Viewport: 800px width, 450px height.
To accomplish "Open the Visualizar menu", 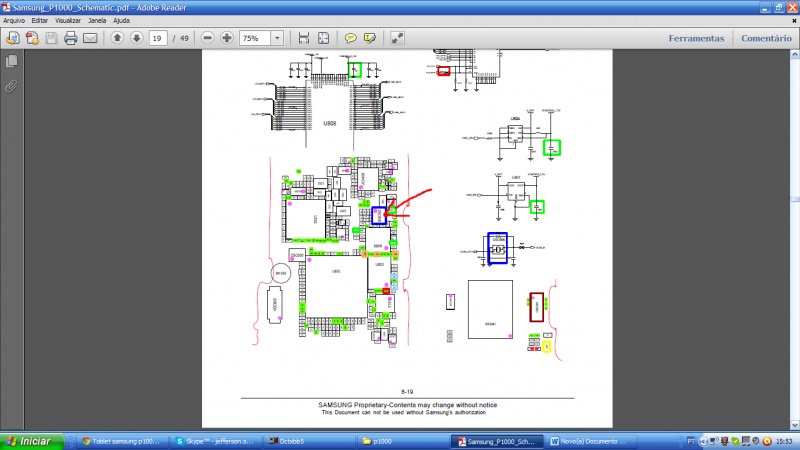I will 68,20.
